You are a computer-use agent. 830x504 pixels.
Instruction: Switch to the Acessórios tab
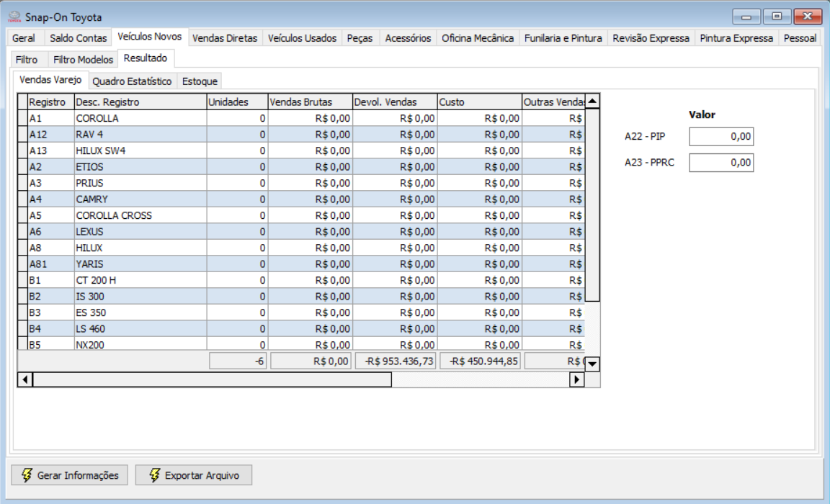408,38
